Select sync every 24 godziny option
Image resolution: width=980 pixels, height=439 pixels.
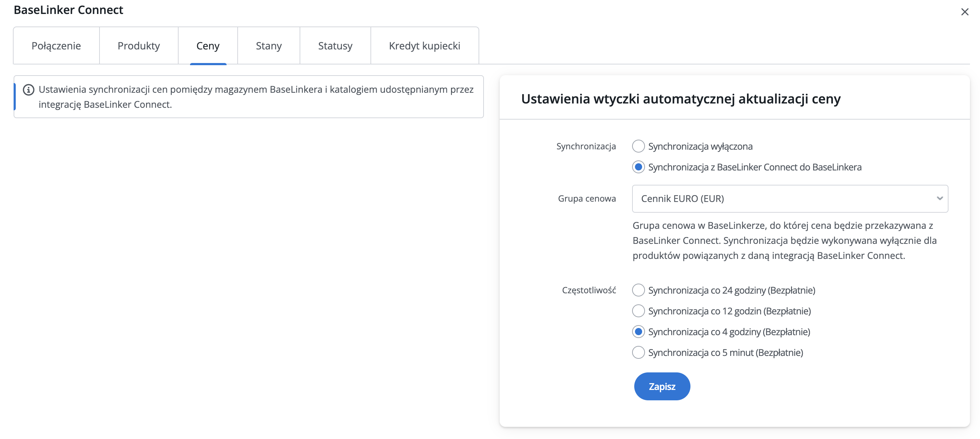tap(639, 290)
